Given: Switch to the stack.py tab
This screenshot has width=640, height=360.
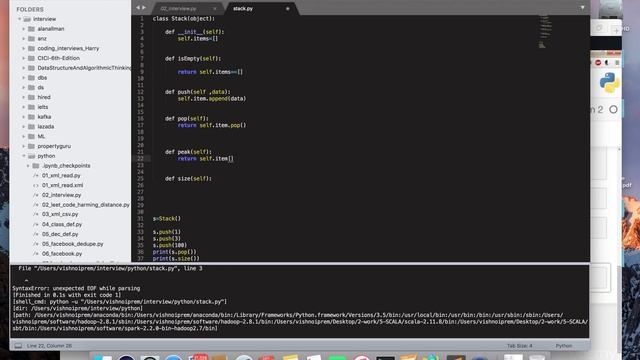Looking at the screenshot, I should coord(243,9).
